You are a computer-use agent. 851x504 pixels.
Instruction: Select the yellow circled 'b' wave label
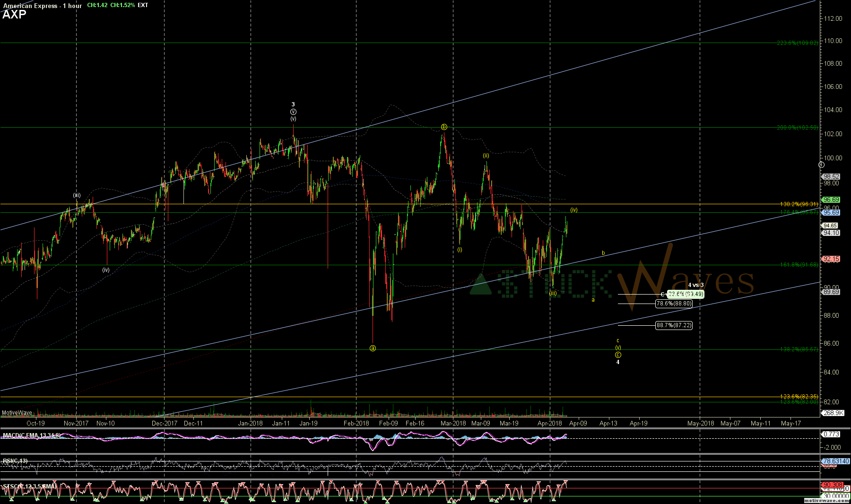tap(444, 127)
